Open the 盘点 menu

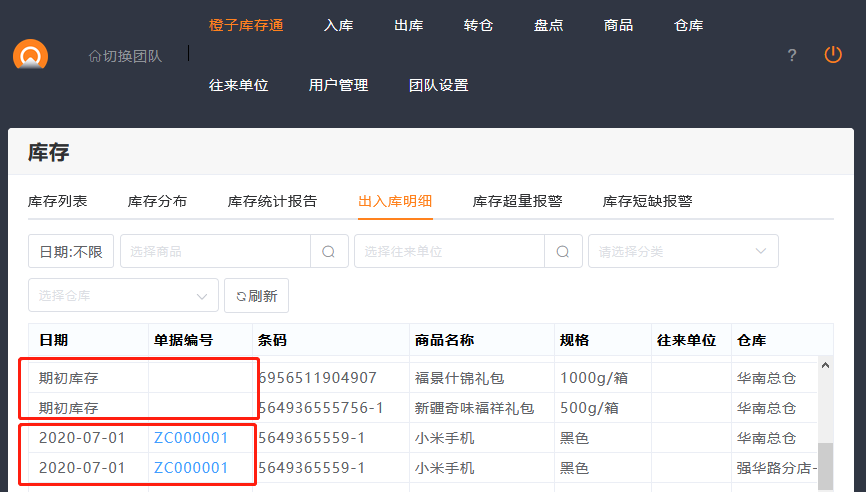pos(549,25)
